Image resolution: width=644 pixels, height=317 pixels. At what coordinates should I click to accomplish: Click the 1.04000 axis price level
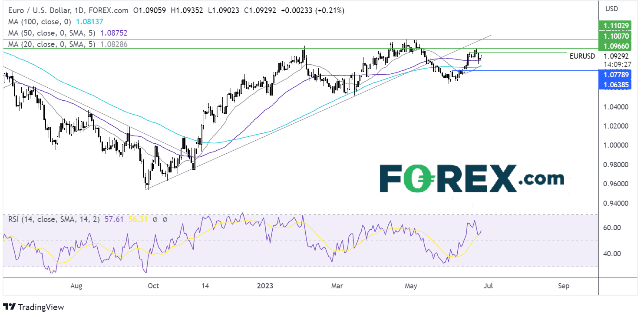pos(616,107)
